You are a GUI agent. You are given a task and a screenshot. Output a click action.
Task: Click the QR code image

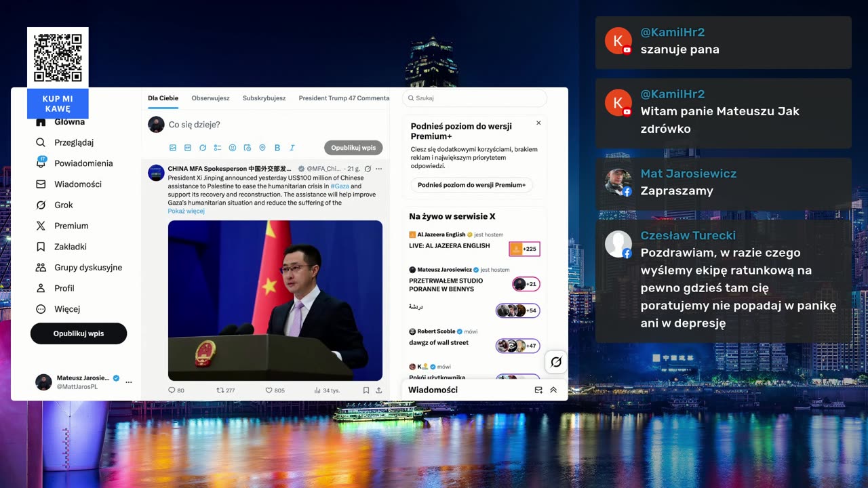click(58, 58)
